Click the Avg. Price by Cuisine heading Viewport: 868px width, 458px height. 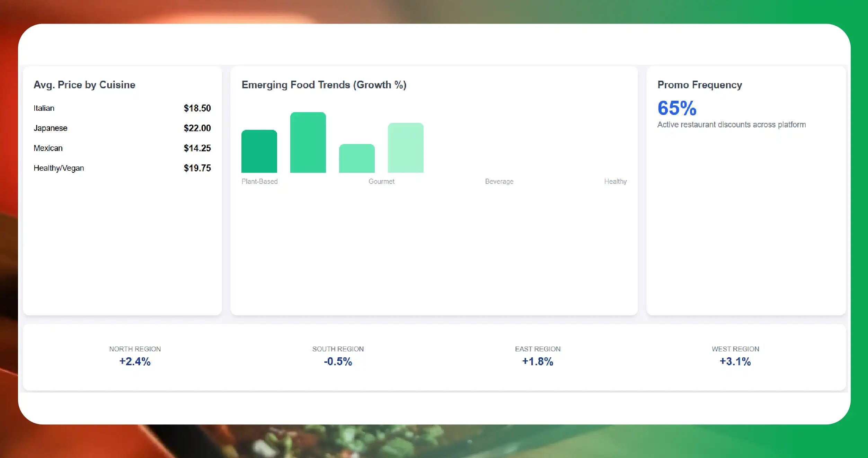pos(85,85)
